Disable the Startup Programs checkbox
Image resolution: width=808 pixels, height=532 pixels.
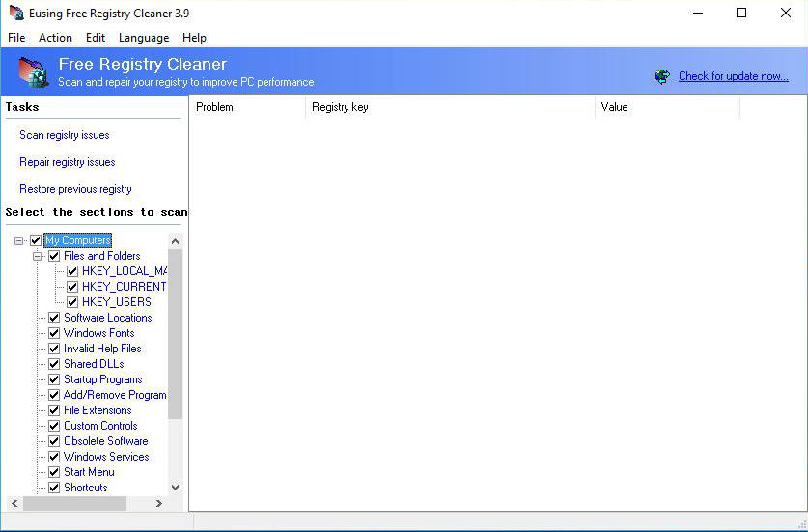click(x=54, y=379)
